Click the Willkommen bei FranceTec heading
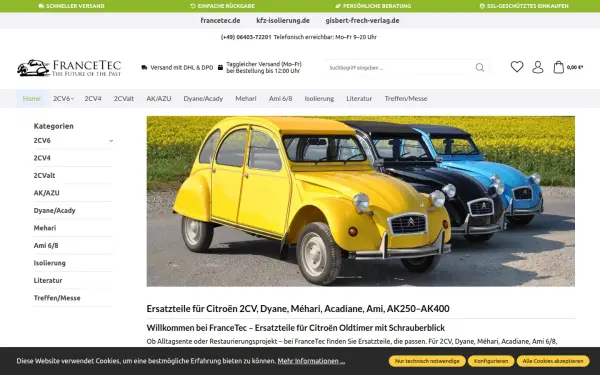Viewport: 600px width, 375px height. coord(296,328)
